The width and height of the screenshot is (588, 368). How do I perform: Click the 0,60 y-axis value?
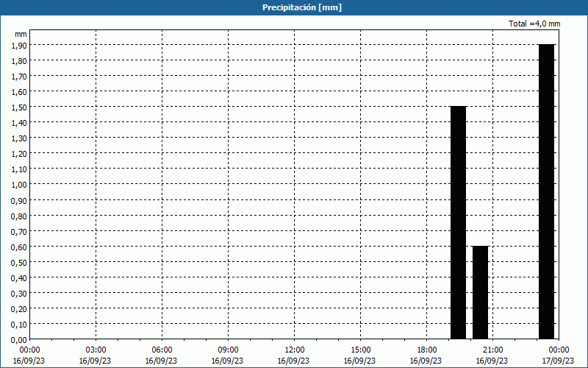(19, 247)
